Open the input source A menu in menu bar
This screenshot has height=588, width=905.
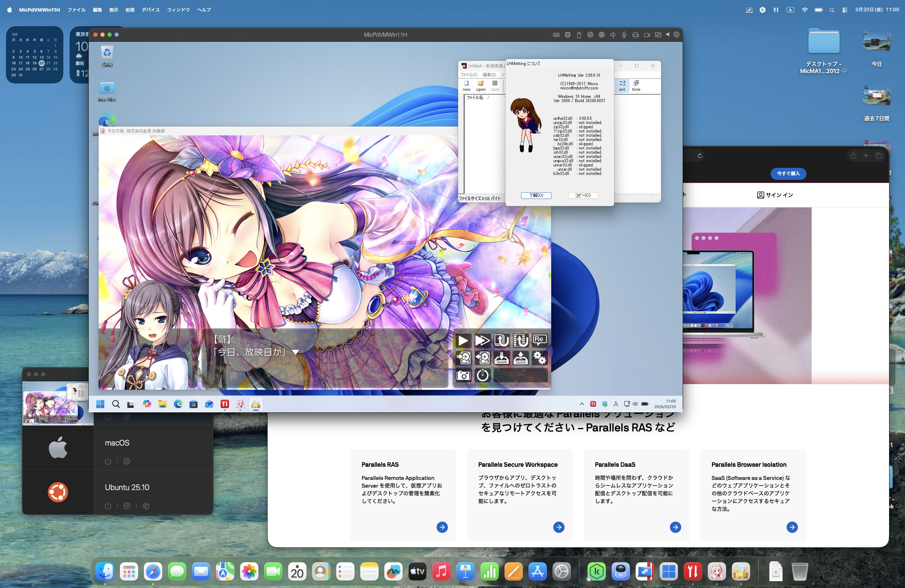[790, 10]
